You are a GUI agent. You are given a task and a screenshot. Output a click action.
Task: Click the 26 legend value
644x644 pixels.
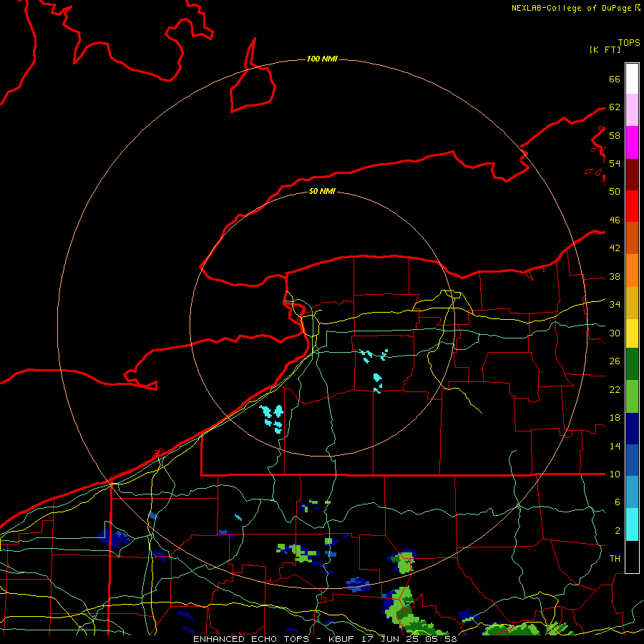click(615, 361)
